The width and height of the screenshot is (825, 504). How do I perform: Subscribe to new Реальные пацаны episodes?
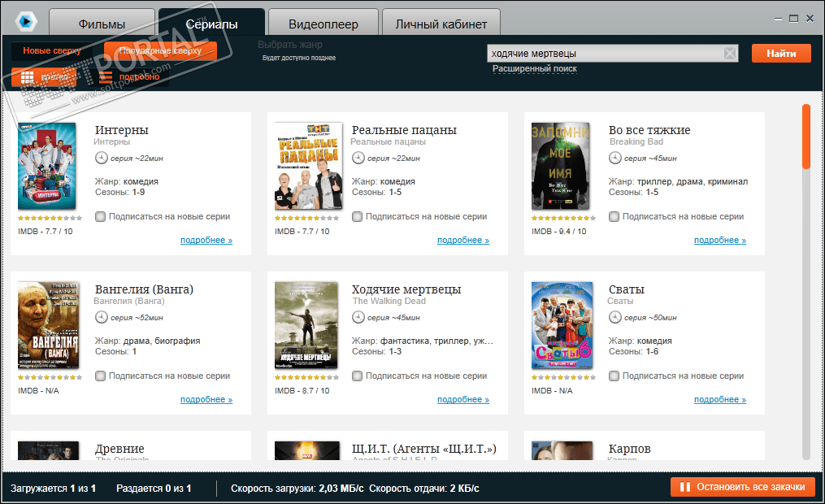(x=357, y=216)
